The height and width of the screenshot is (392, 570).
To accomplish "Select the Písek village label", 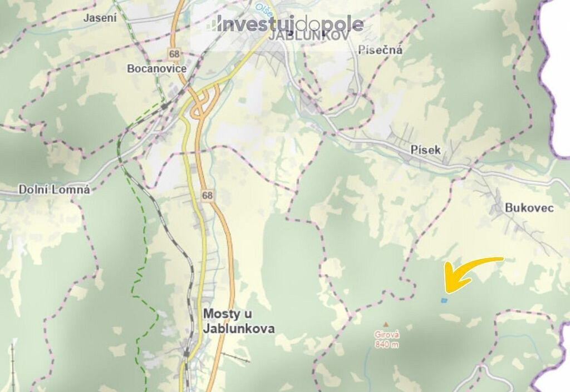I will coord(426,150).
